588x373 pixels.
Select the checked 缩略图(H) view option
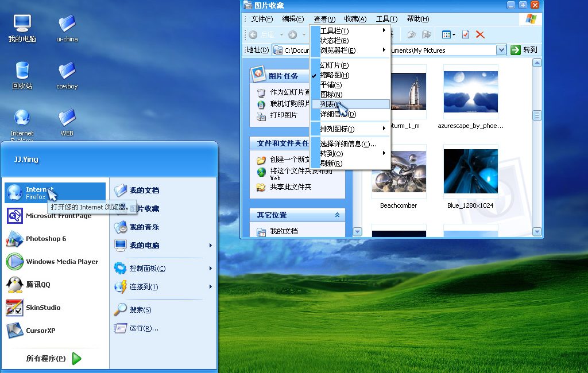[350, 75]
